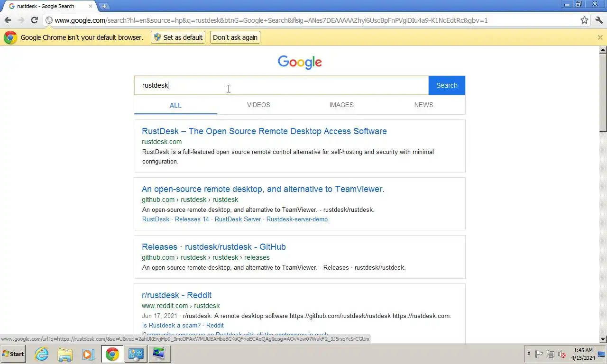The image size is (607, 364).
Task: Click the page scrollbar up arrow
Action: click(603, 50)
